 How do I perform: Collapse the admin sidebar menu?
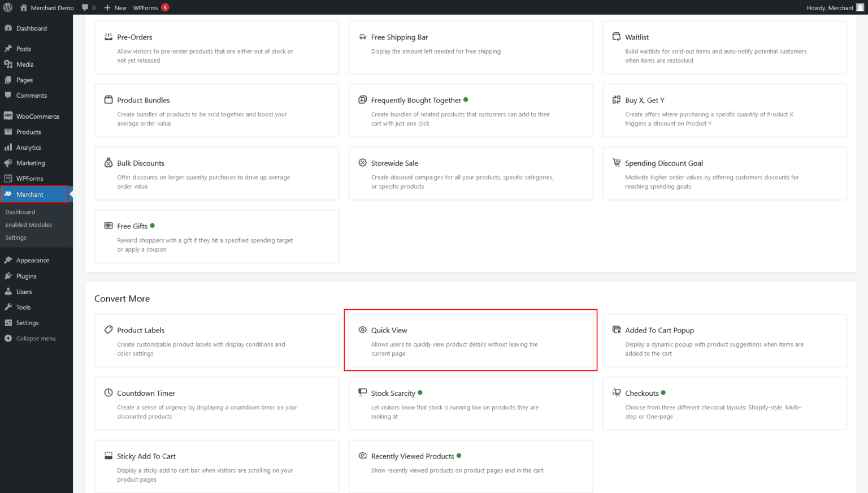pos(35,339)
